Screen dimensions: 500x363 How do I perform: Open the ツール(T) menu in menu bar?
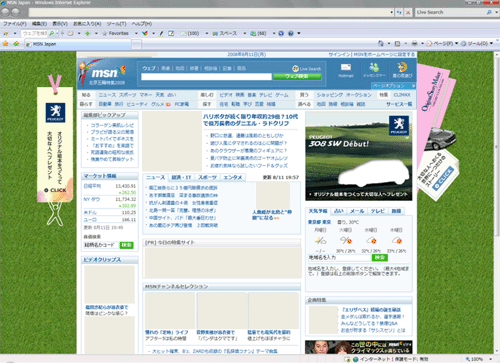tap(116, 24)
